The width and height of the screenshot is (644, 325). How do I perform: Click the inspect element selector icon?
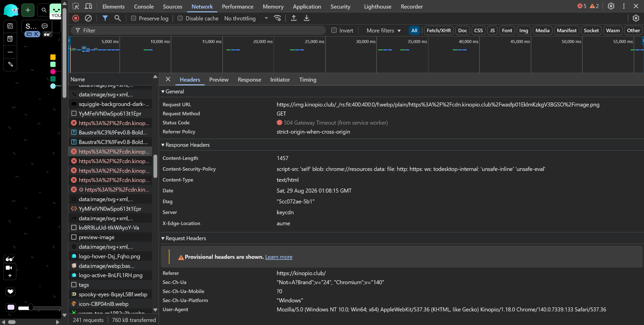[x=75, y=6]
